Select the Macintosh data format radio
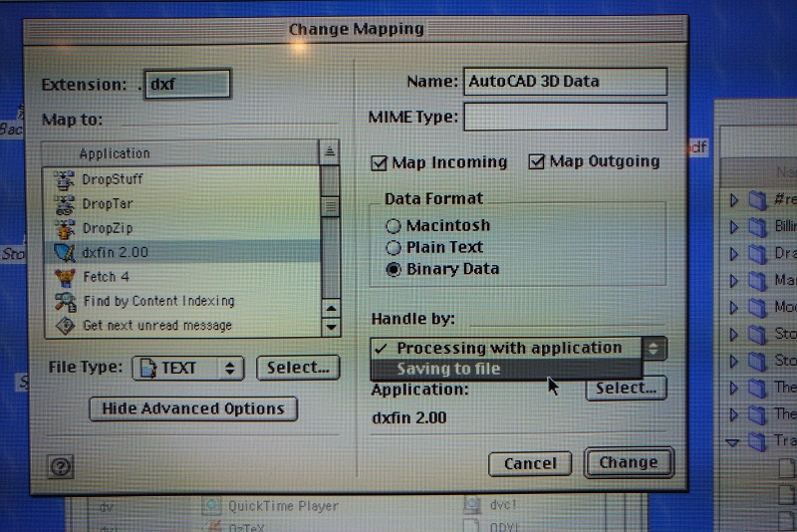The width and height of the screenshot is (797, 532). tap(393, 225)
